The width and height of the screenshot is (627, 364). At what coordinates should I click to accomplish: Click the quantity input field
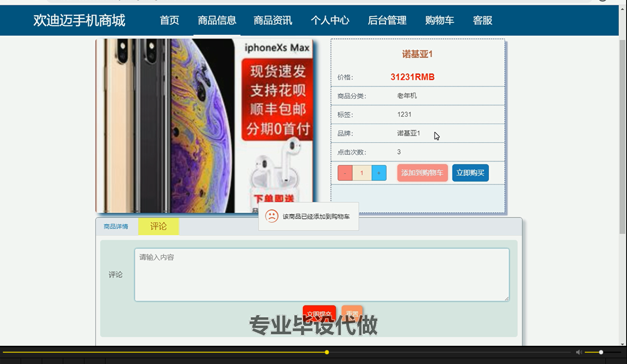(x=362, y=173)
